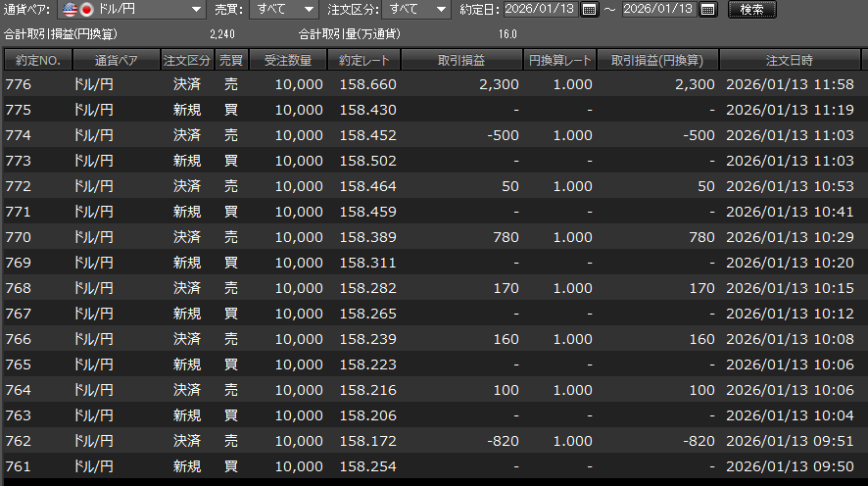Image resolution: width=868 pixels, height=486 pixels.
Task: Open the start date calendar picker
Action: point(589,10)
